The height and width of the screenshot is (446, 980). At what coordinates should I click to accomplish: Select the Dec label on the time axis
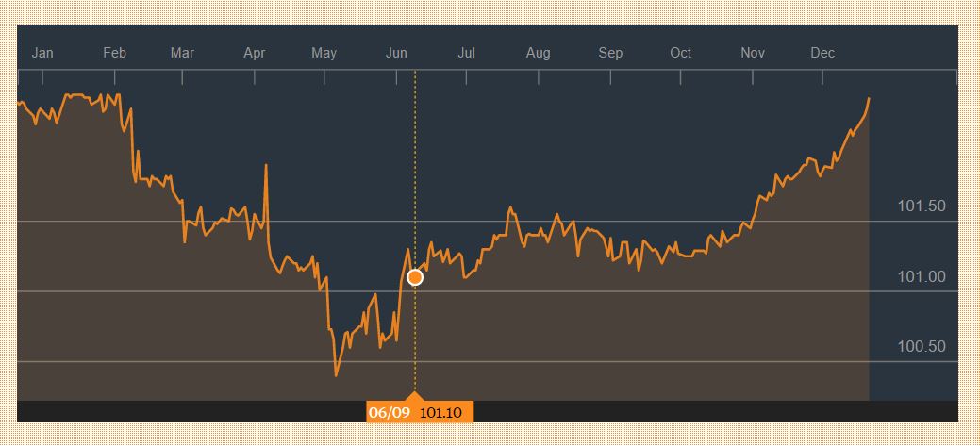pos(822,53)
